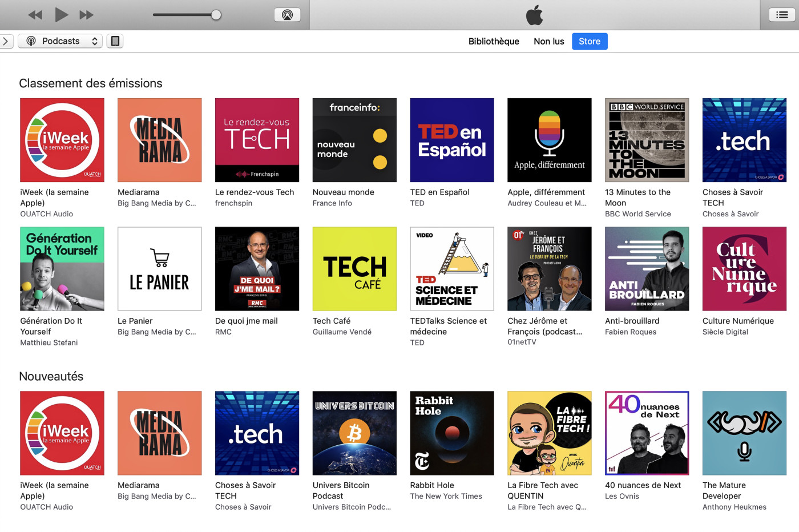Click the rewind previous track button

tap(35, 15)
